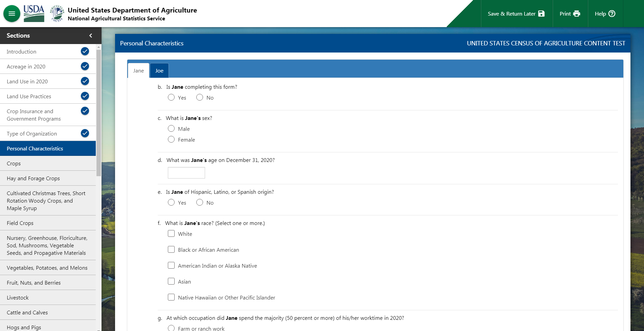Go to Type of Organization section
The image size is (644, 331).
48,133
